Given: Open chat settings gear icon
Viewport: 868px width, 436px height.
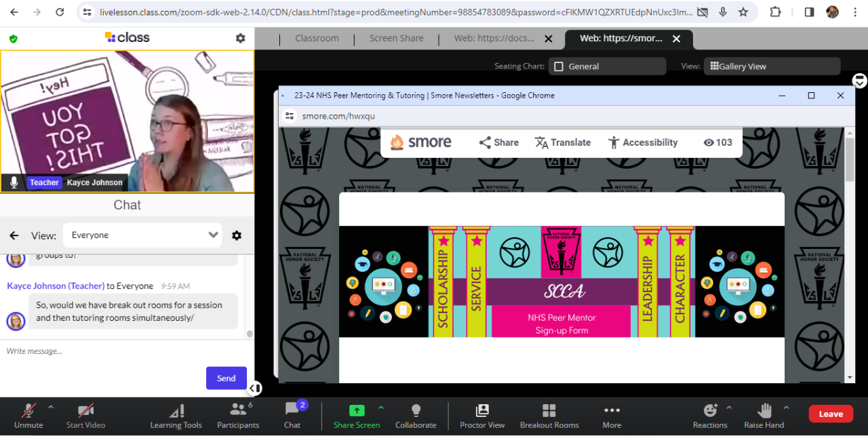Looking at the screenshot, I should point(237,235).
